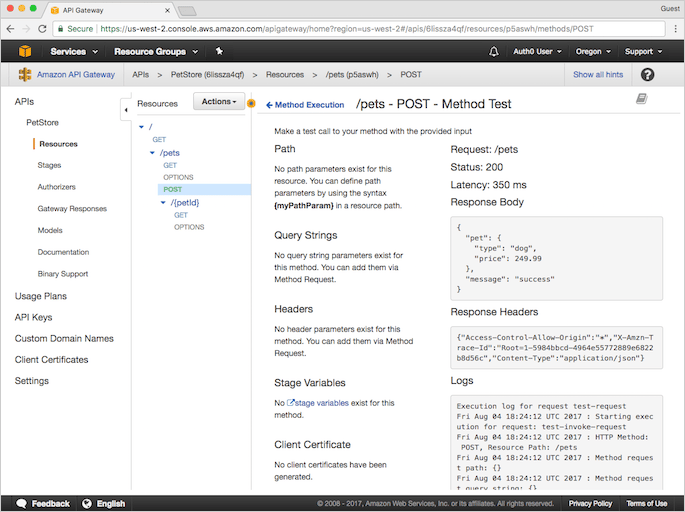Click the external link icon by stage variables

(x=291, y=402)
